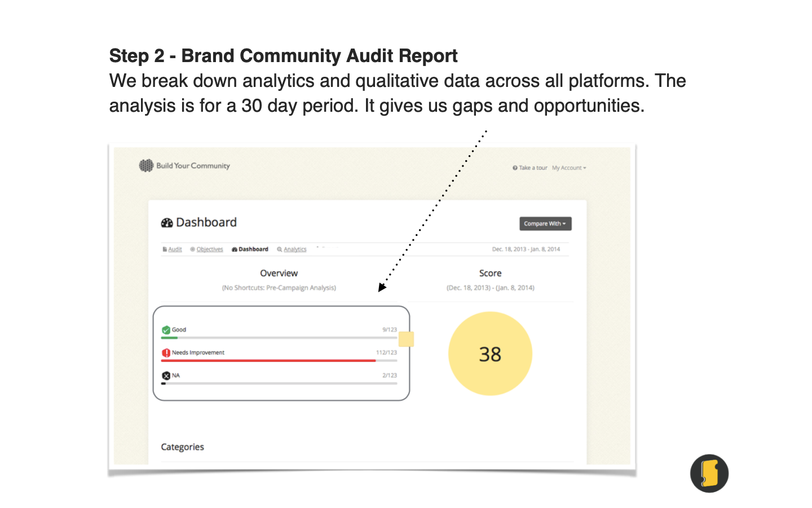
Task: Switch to the Analytics tab
Action: coord(292,249)
